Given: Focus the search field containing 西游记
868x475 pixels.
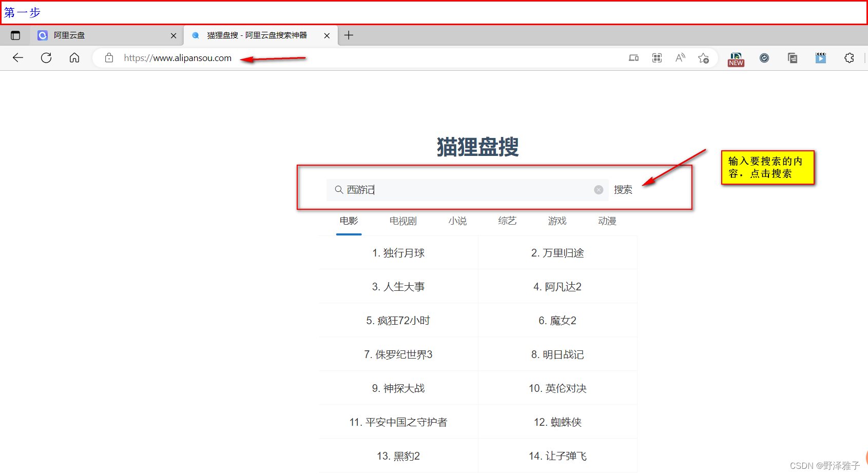Looking at the screenshot, I should 467,190.
